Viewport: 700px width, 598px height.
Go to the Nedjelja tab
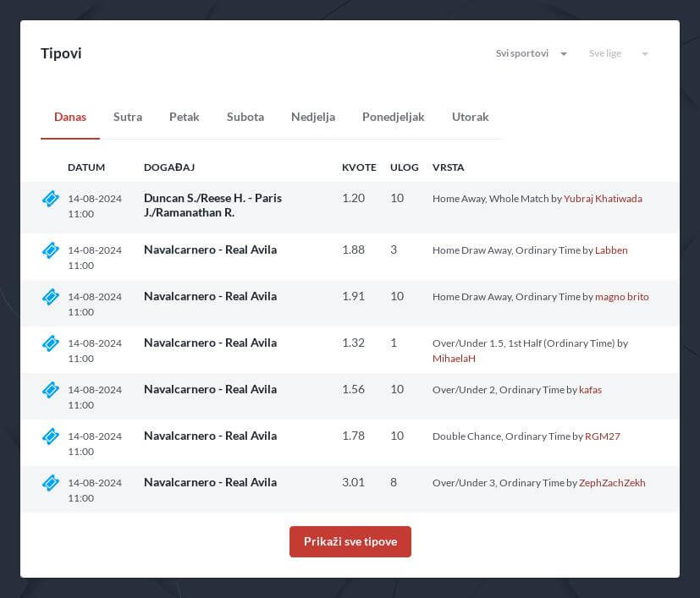click(313, 117)
